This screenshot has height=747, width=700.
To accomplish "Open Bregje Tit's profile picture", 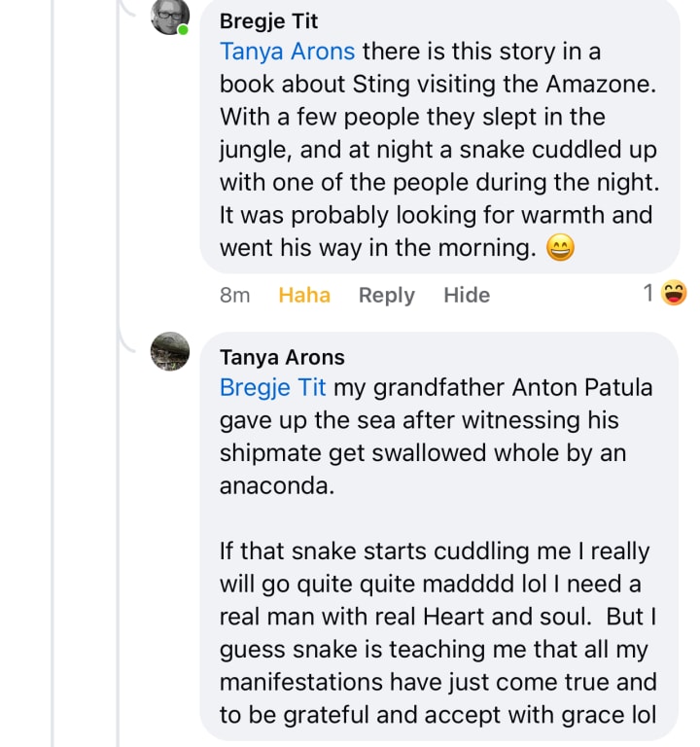I will [170, 16].
